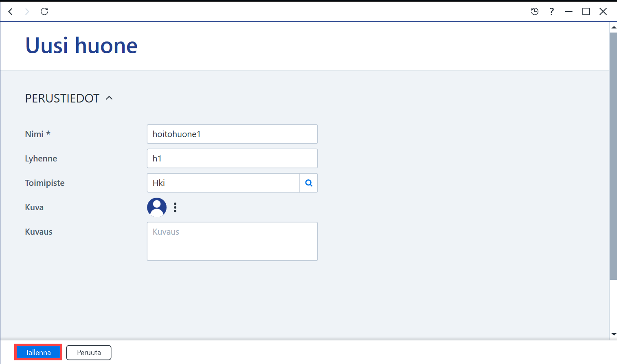Click the vertical scrollbar thumb
This screenshot has width=617, height=364.
pos(613,156)
